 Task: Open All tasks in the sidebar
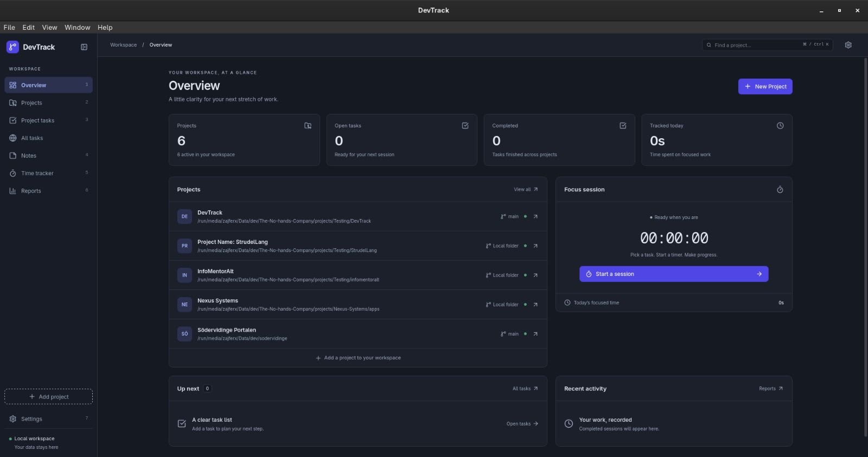pos(48,138)
